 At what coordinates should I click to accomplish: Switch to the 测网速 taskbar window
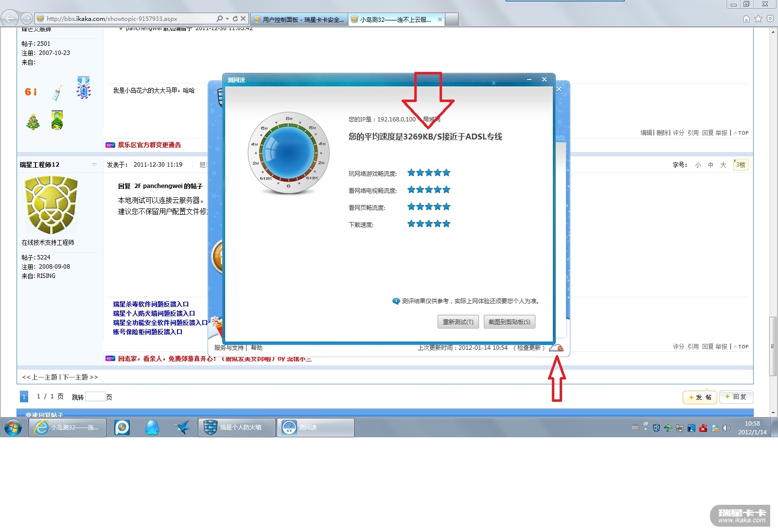(316, 428)
